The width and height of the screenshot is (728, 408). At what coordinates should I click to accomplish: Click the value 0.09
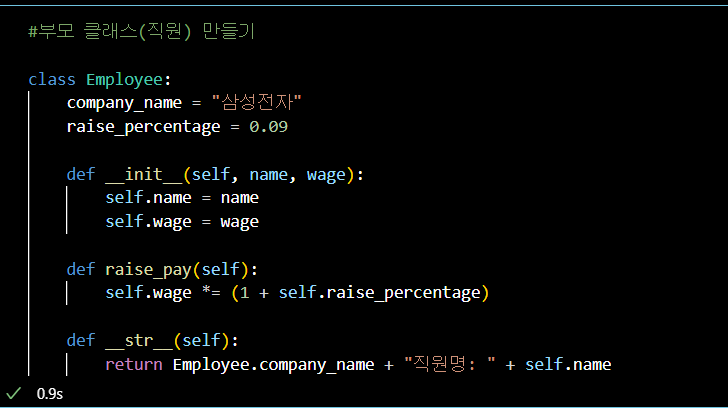coord(268,127)
